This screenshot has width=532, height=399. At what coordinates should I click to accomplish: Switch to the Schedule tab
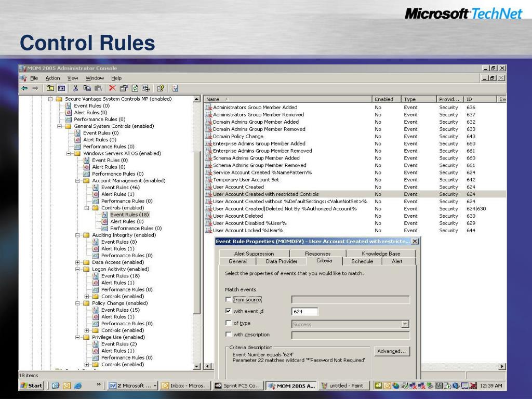362,261
